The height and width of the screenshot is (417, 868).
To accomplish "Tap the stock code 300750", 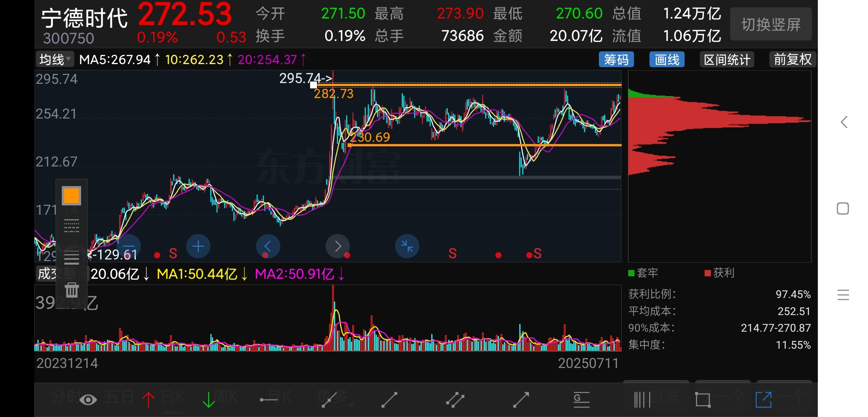I will click(x=69, y=38).
